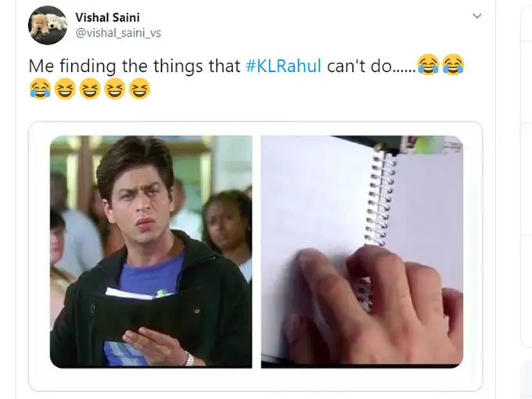The height and width of the screenshot is (399, 532).
Task: Click the woman in background of left photo
Action: click(x=225, y=224)
